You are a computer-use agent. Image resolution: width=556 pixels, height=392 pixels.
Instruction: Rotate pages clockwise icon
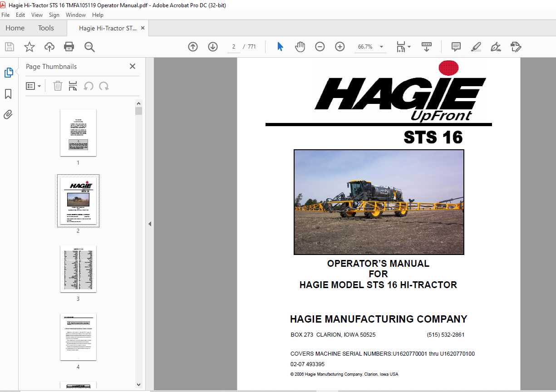point(104,86)
